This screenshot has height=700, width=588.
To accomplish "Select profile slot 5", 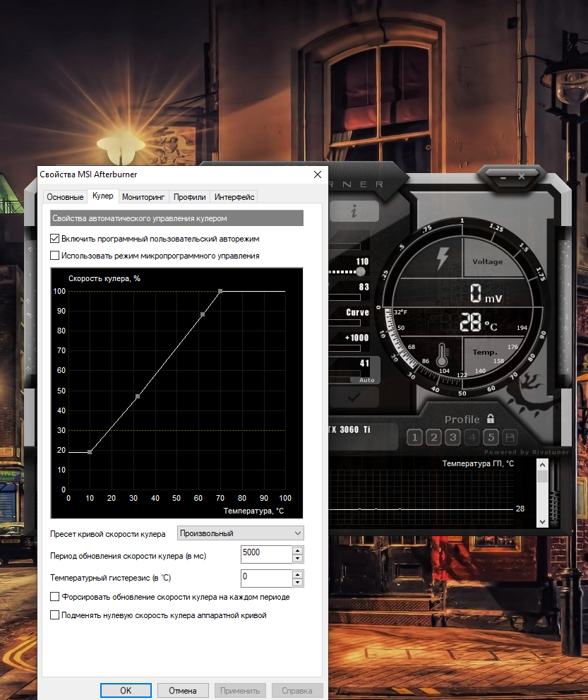I will click(491, 437).
